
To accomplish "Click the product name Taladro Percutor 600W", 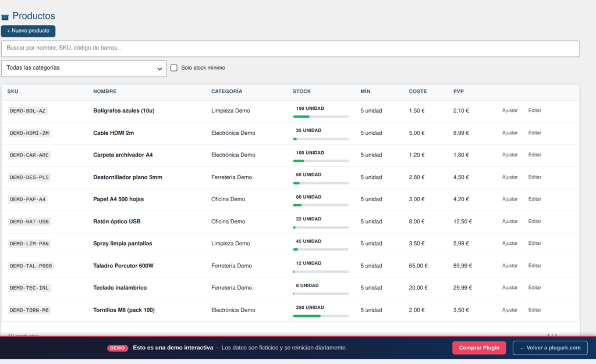I will click(x=123, y=266).
